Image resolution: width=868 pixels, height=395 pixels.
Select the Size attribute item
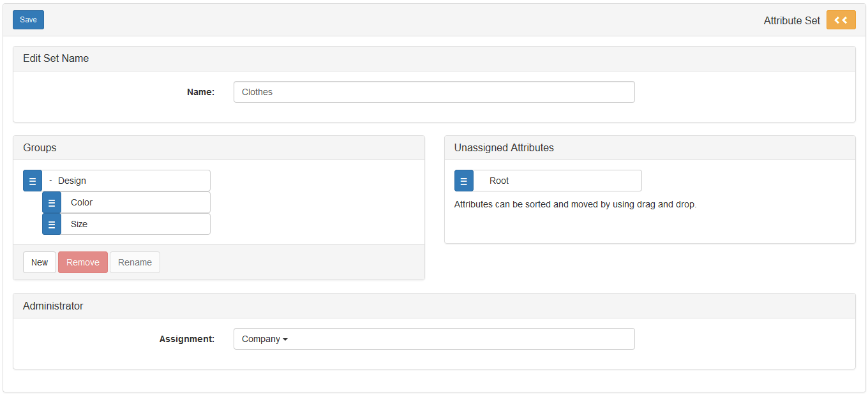pos(79,224)
